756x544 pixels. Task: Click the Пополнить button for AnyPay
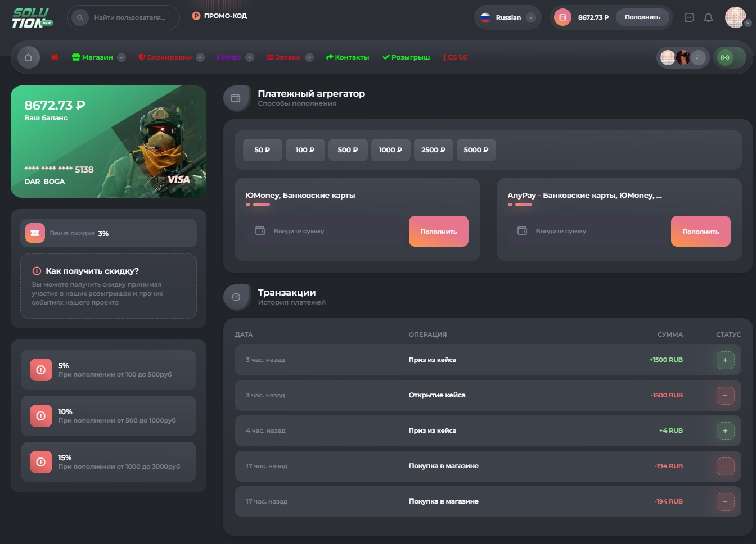(700, 230)
